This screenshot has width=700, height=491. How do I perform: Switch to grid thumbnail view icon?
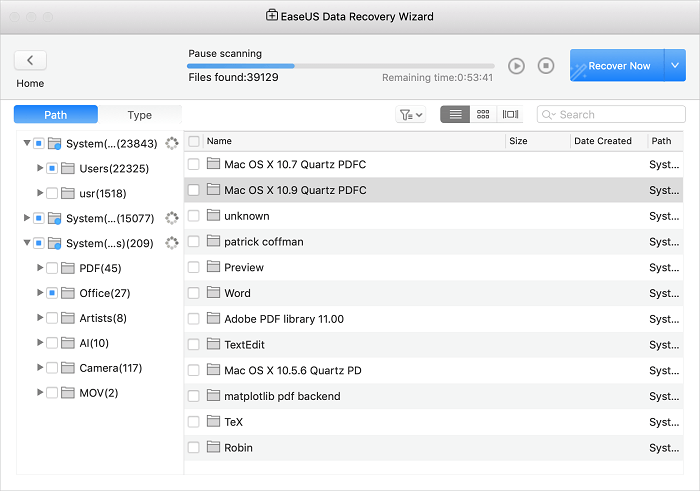coord(483,114)
